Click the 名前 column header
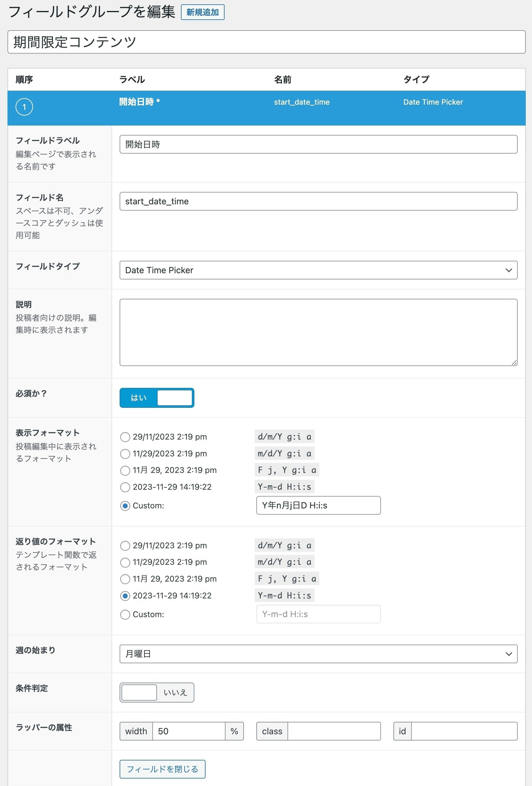Screen dimensions: 532x786 point(283,79)
